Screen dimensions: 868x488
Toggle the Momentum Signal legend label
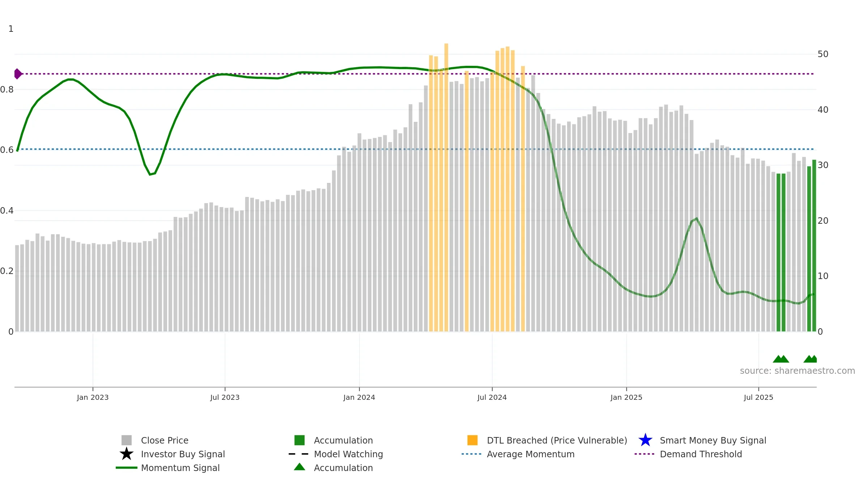click(x=180, y=468)
